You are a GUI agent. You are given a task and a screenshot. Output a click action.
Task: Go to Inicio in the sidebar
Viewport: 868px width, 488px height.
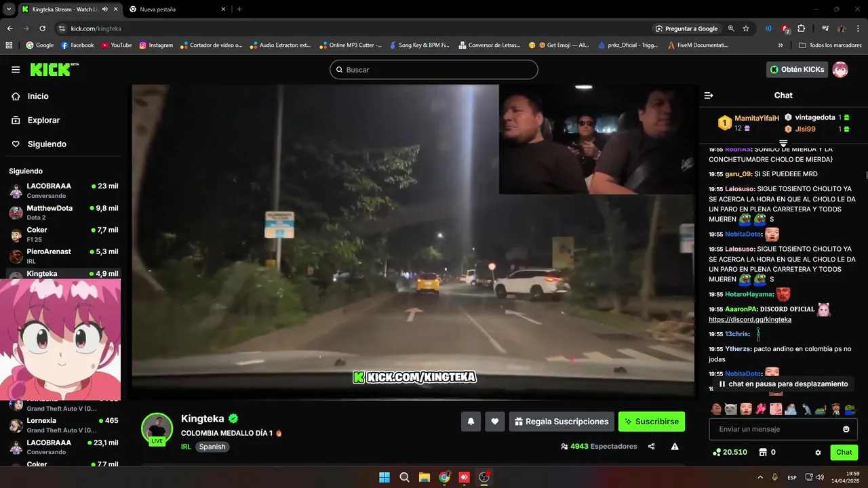click(38, 96)
